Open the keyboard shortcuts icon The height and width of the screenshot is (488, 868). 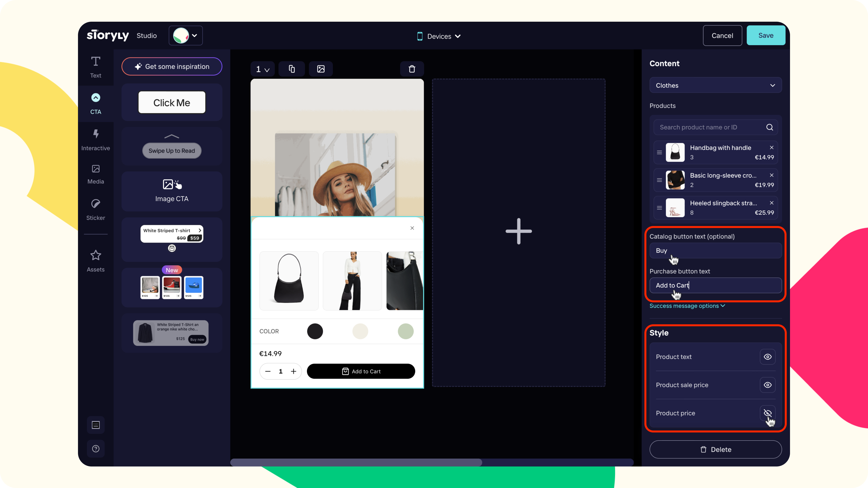(x=96, y=425)
